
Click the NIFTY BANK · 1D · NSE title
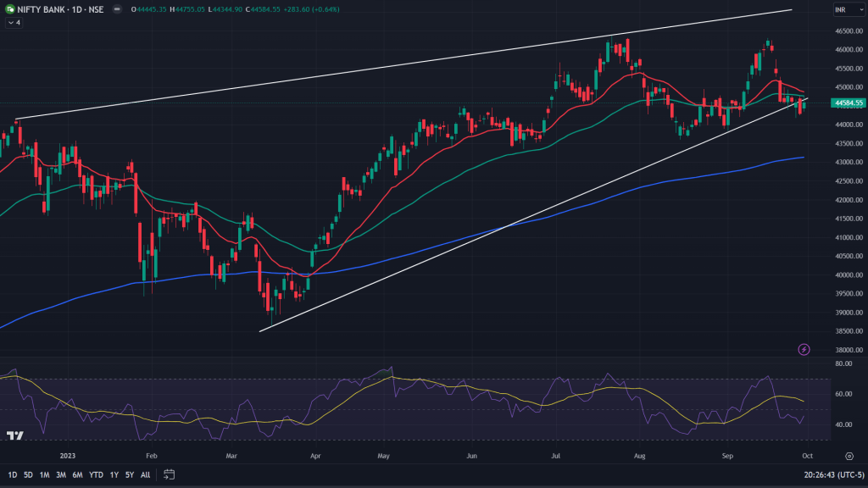[61, 10]
